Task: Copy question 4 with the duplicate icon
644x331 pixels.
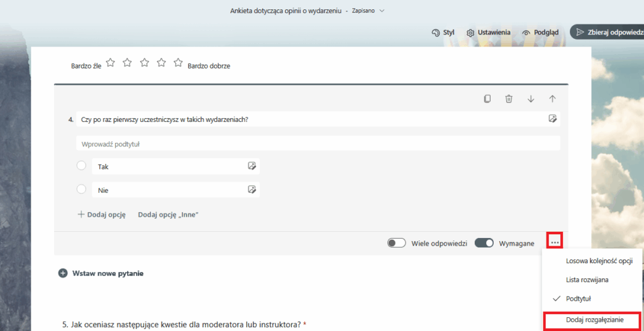Action: 487,99
